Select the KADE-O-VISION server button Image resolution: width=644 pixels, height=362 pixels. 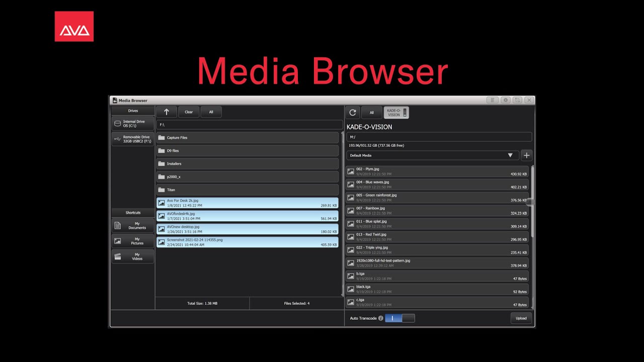point(396,113)
